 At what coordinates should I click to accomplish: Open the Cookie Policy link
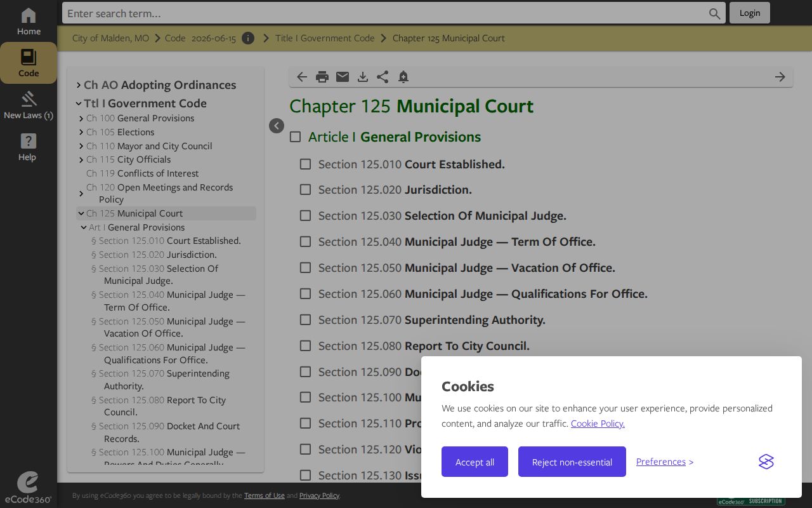(598, 424)
